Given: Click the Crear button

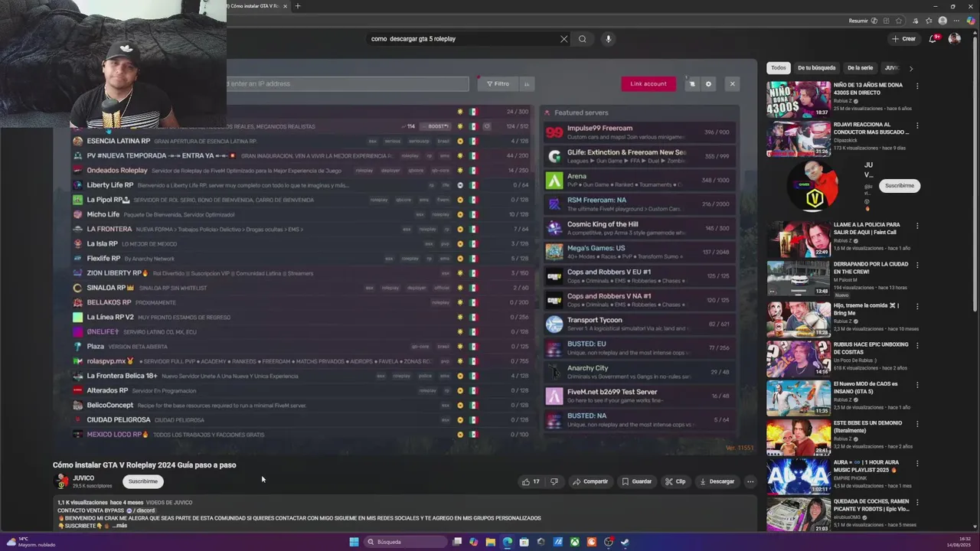Looking at the screenshot, I should [903, 38].
